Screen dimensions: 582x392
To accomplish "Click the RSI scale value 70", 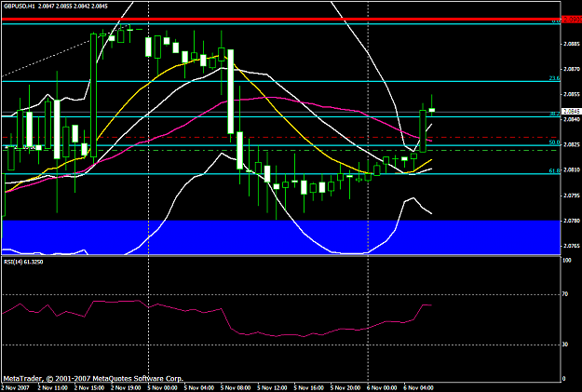I will pos(565,294).
